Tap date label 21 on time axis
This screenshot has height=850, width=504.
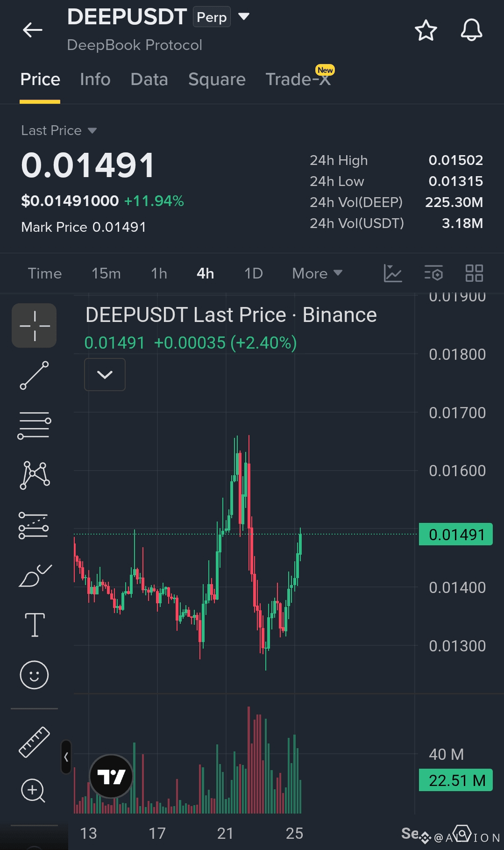[225, 833]
